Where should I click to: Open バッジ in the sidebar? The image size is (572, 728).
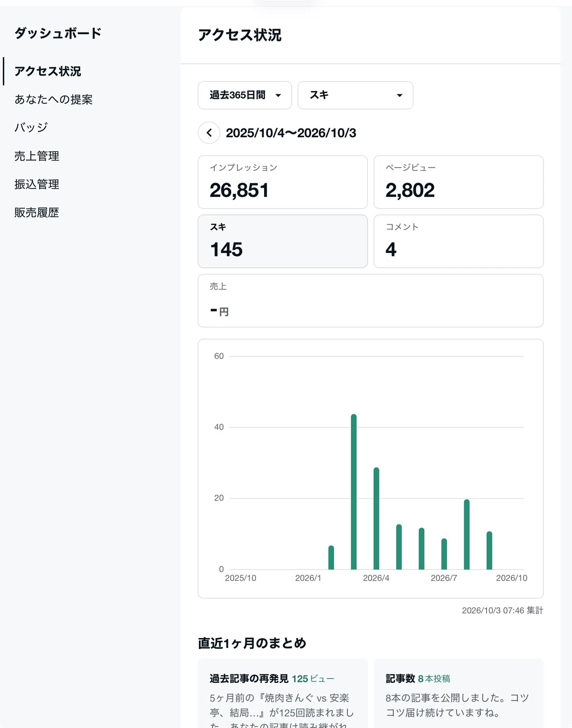[x=31, y=128]
